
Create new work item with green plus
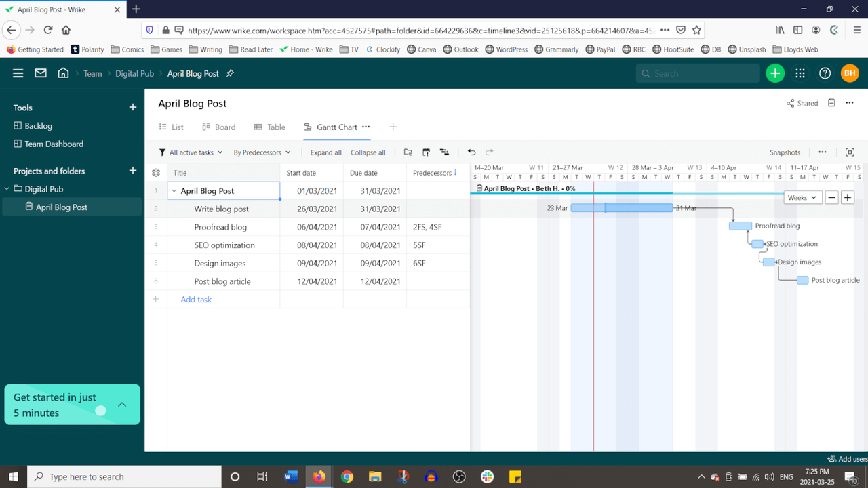(x=775, y=73)
